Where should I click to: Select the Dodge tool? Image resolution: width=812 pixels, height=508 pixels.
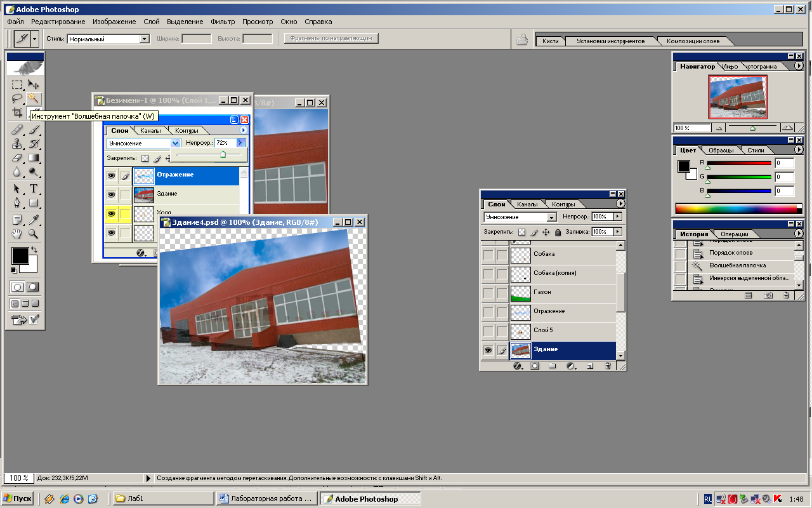click(x=34, y=172)
